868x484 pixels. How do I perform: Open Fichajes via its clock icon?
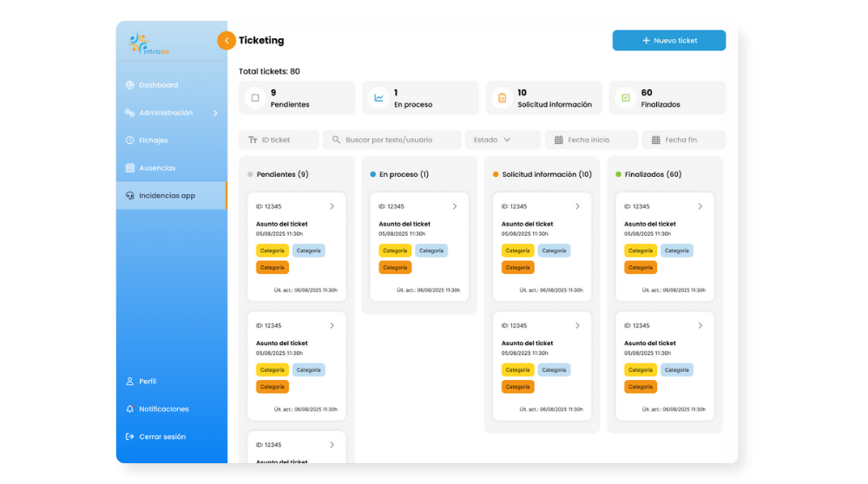click(x=129, y=141)
